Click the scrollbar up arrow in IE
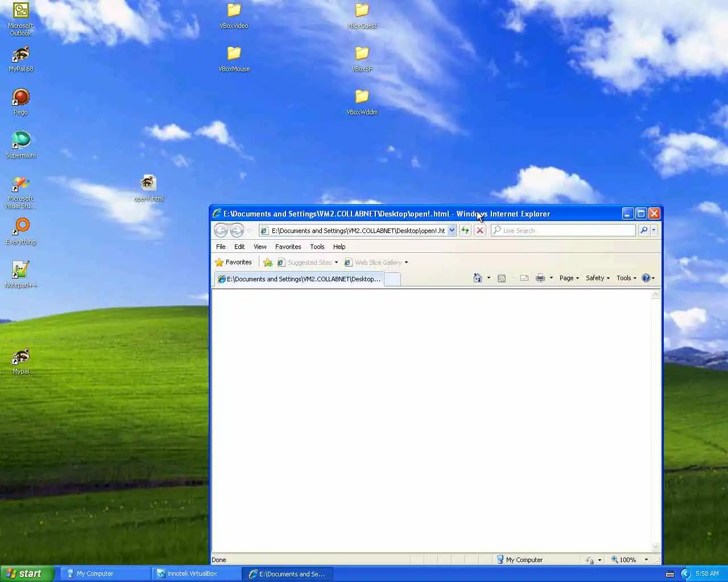Image resolution: width=728 pixels, height=582 pixels. click(x=655, y=294)
